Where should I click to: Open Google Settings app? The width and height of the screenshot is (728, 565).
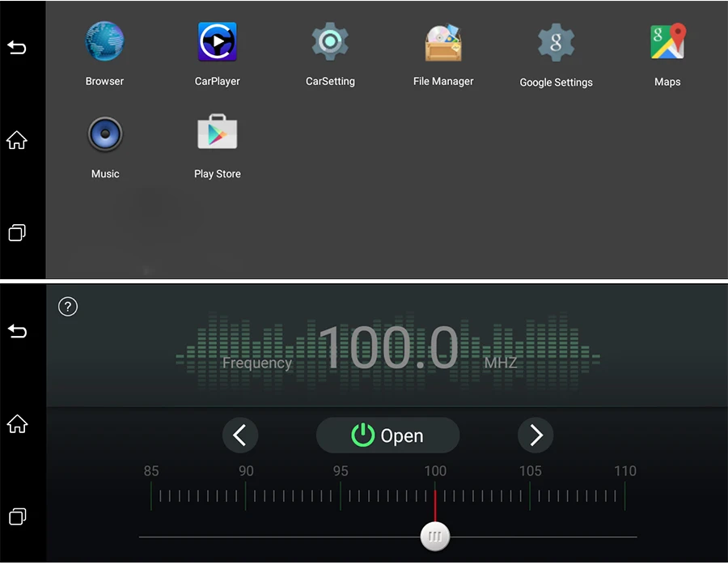(x=556, y=43)
